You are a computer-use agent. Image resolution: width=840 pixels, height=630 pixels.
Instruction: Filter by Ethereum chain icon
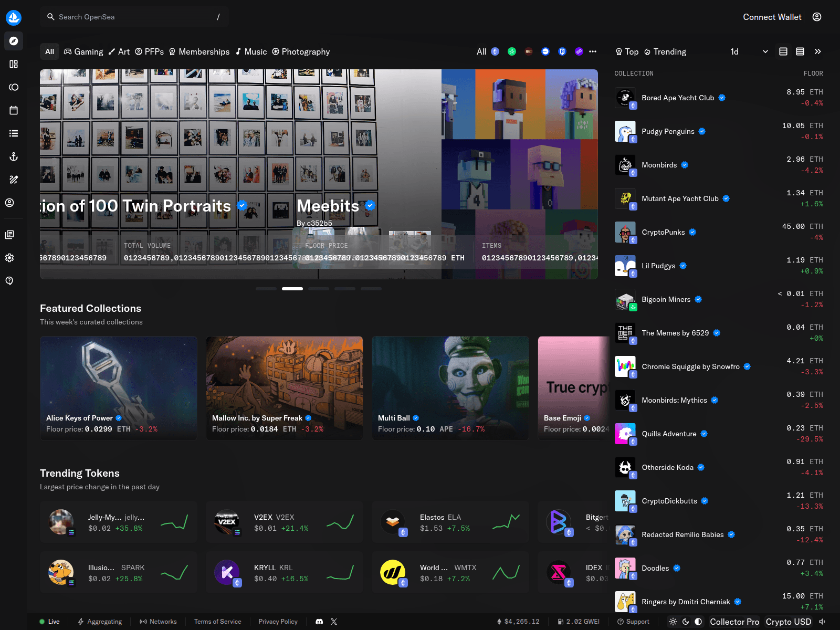pos(495,51)
